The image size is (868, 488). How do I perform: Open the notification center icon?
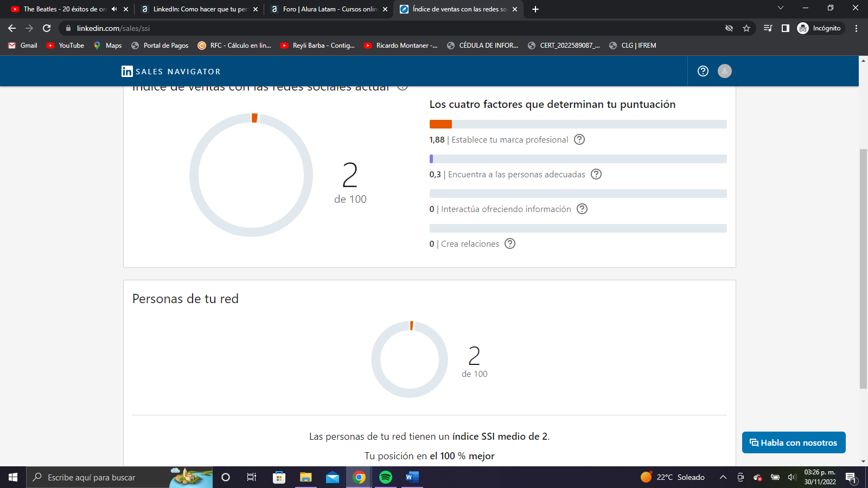coord(851,478)
